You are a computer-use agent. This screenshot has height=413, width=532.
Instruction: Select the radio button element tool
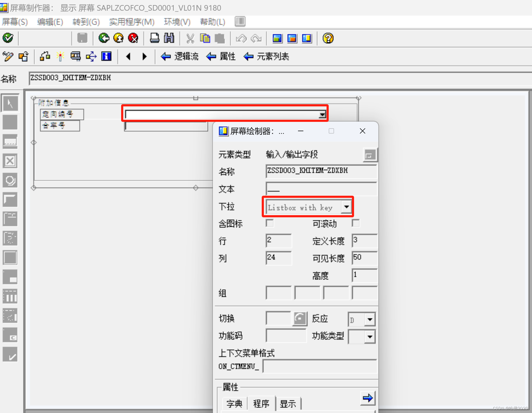point(10,180)
